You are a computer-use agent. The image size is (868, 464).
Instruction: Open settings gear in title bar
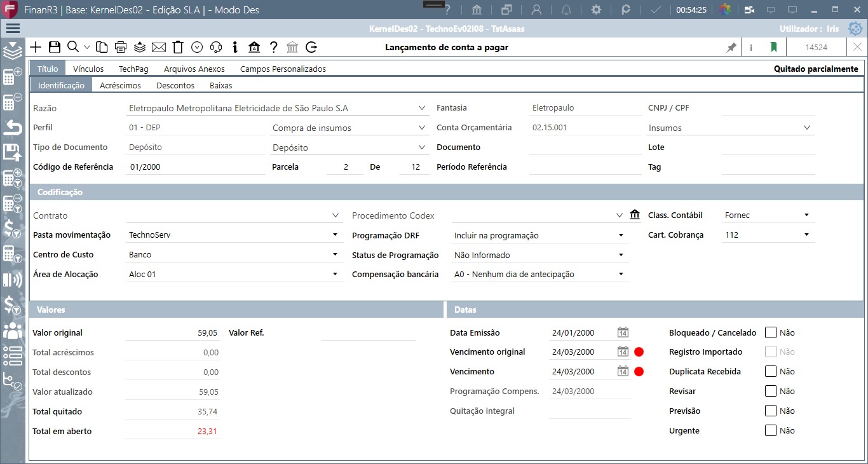coord(596,10)
